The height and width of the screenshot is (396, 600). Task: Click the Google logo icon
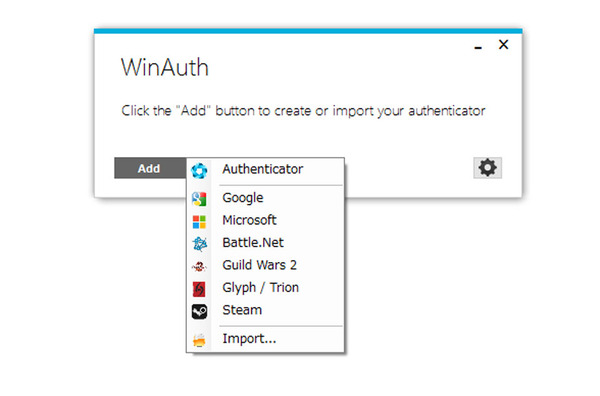tap(199, 199)
